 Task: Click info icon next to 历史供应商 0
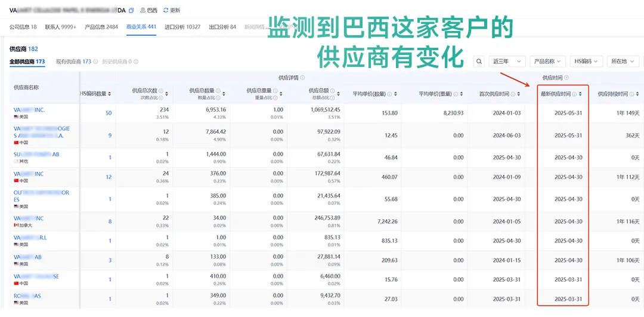click(x=136, y=61)
